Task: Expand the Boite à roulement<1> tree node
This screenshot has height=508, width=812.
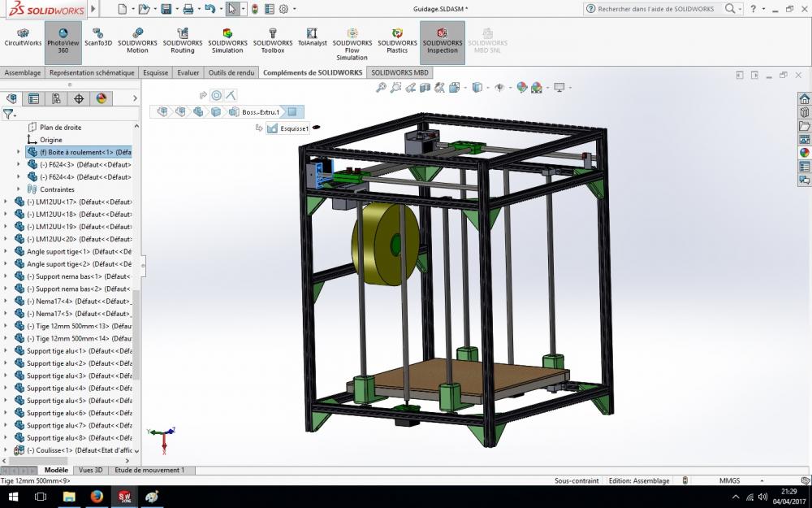Action: pyautogui.click(x=19, y=152)
